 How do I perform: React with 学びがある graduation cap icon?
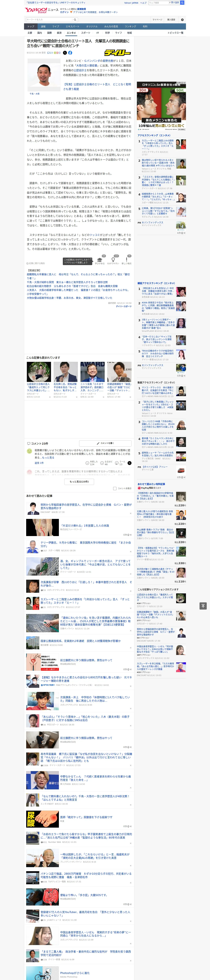pos(100,260)
